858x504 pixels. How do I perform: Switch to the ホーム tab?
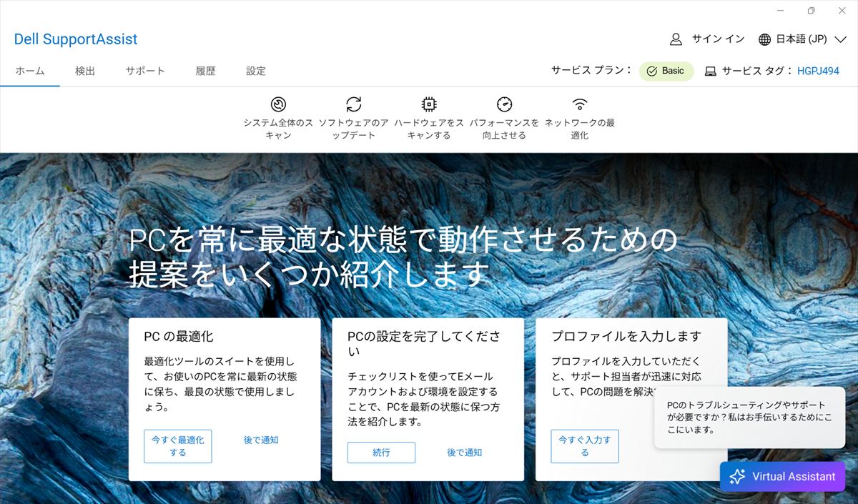pyautogui.click(x=30, y=71)
